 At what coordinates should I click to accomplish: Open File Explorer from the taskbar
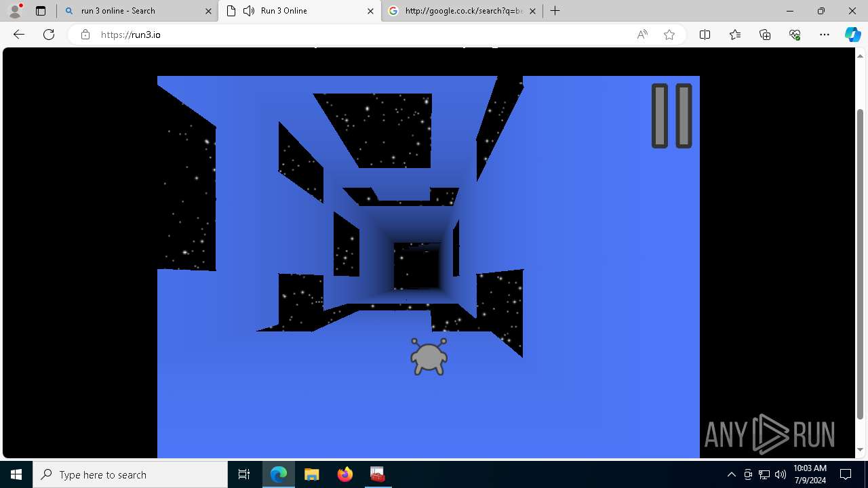coord(311,474)
